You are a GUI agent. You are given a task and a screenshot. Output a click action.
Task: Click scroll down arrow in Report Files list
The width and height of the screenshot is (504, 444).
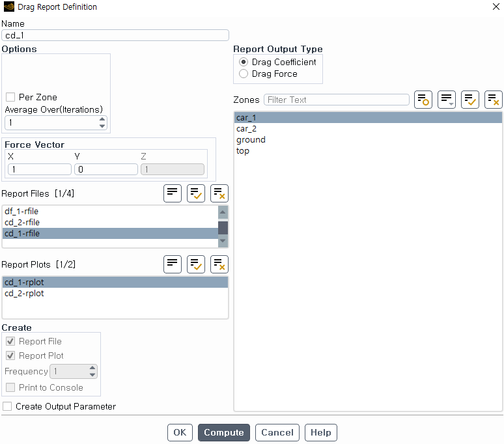tap(223, 241)
